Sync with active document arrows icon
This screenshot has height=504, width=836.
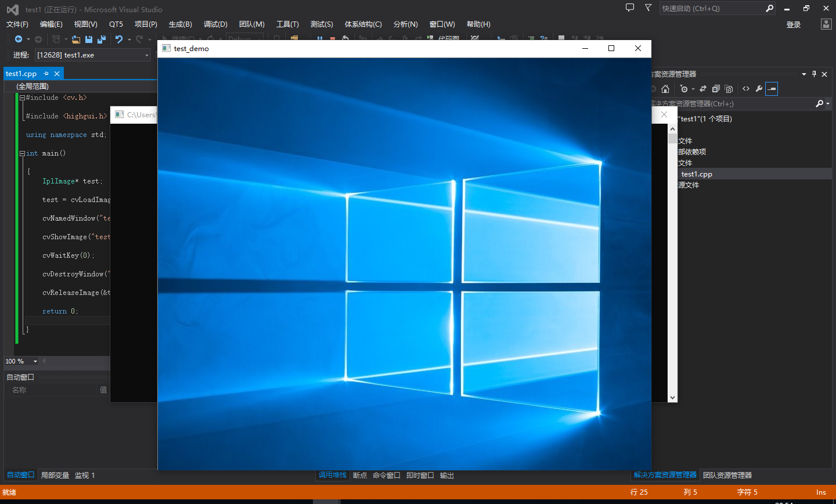pyautogui.click(x=703, y=89)
